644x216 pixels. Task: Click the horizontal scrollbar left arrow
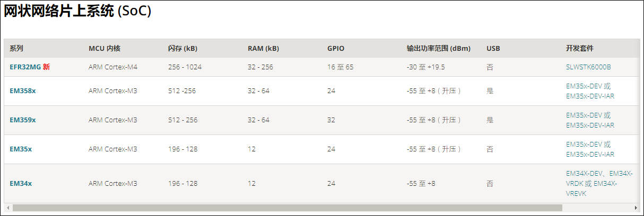7,208
